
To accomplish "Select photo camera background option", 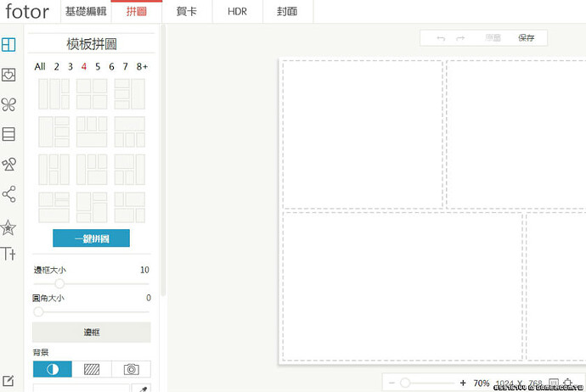I will (x=131, y=369).
